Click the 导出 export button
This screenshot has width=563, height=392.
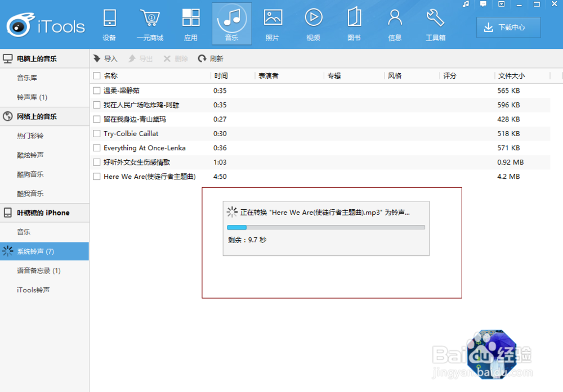(x=140, y=58)
